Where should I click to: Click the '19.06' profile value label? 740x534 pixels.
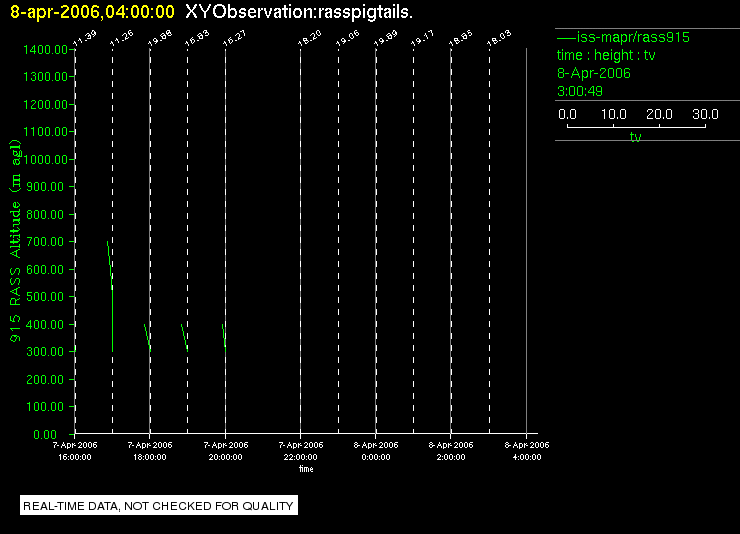point(348,38)
